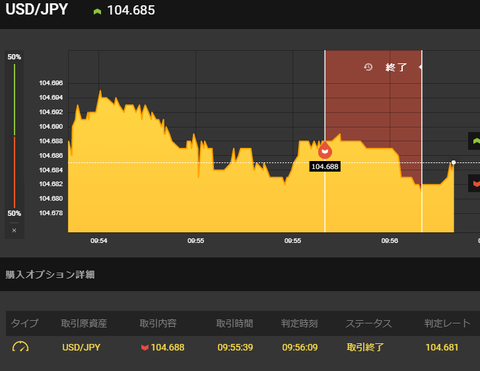
Task: Click the 取引原資産 column header
Action: (84, 323)
